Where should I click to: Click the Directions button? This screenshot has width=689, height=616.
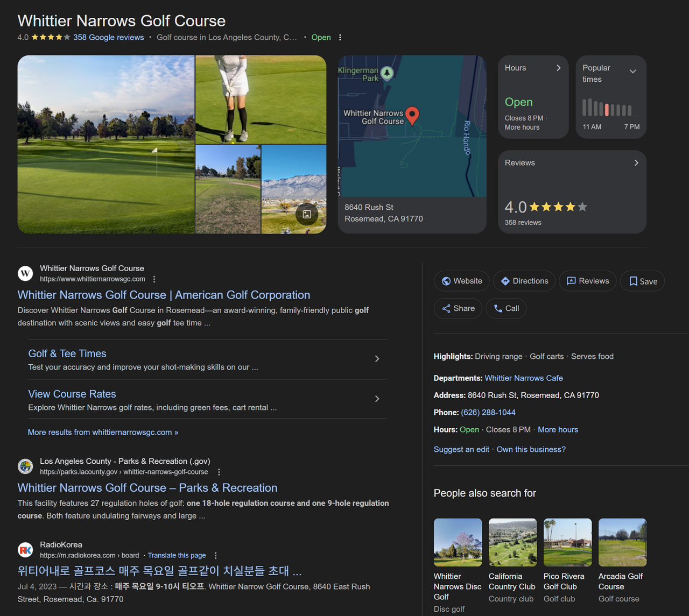[x=524, y=281]
